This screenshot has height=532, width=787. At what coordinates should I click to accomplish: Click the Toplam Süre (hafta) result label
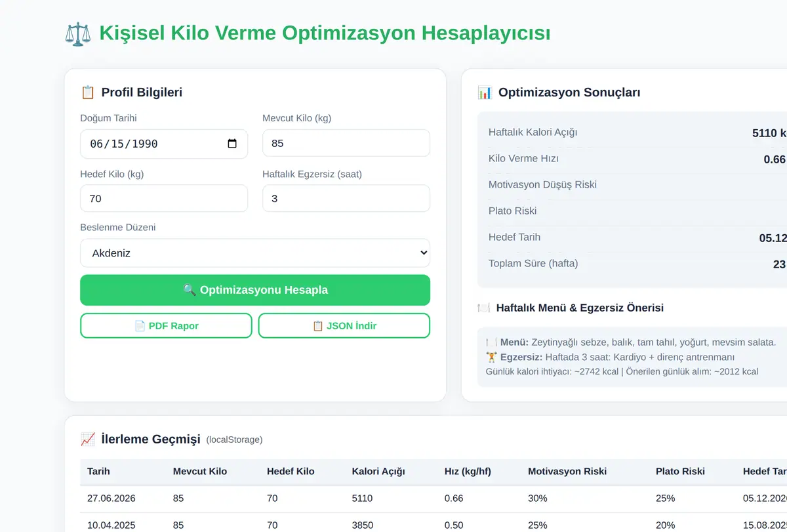533,264
